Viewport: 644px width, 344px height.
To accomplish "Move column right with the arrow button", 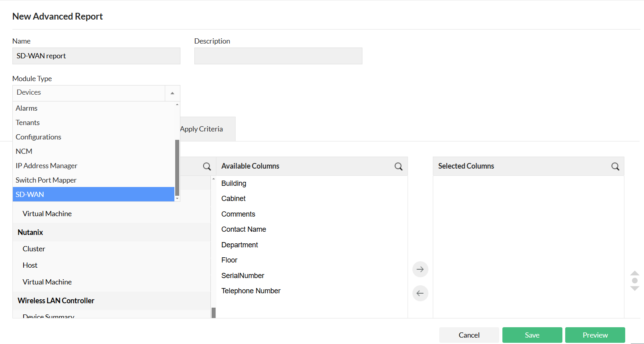I will 420,269.
